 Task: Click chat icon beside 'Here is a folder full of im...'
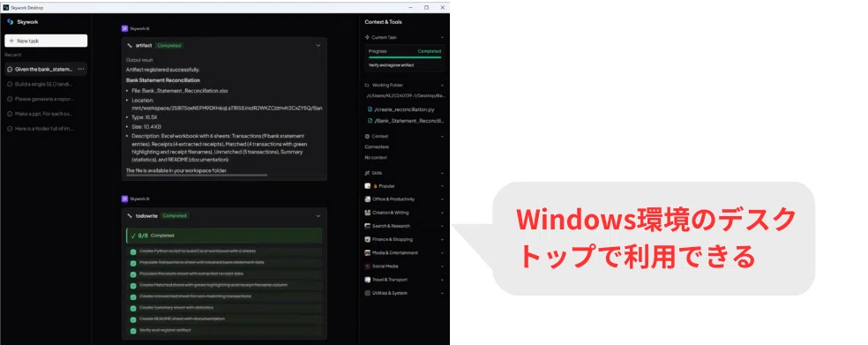(10, 129)
